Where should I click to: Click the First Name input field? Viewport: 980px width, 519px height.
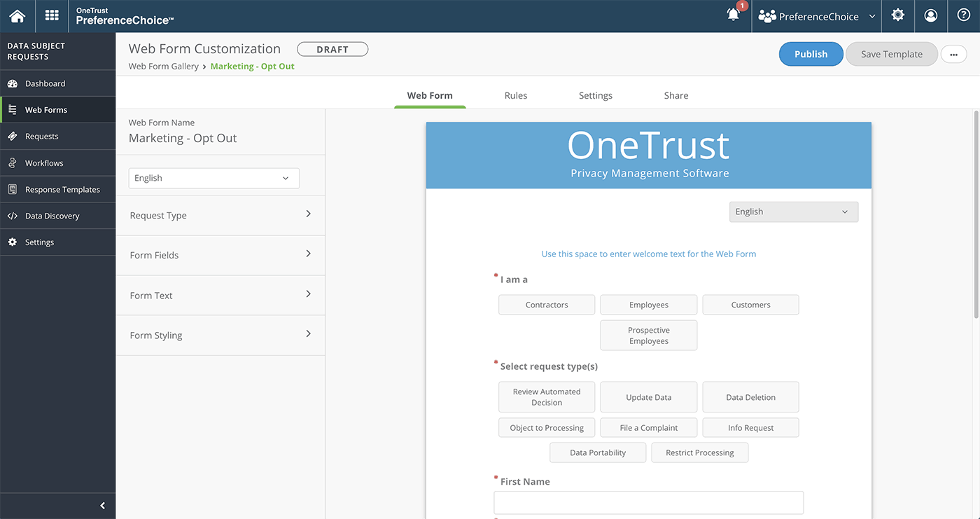point(649,503)
